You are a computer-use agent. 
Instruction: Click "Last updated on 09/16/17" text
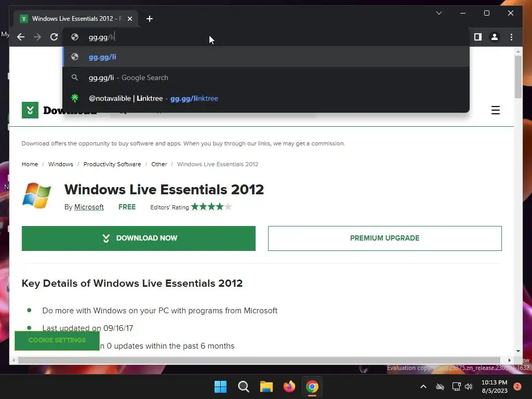pyautogui.click(x=87, y=328)
